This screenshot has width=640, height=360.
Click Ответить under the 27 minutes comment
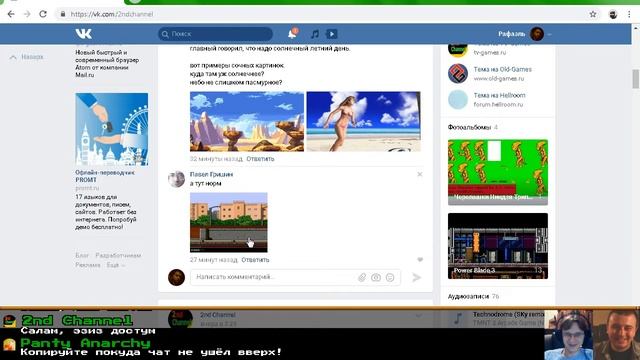255,260
